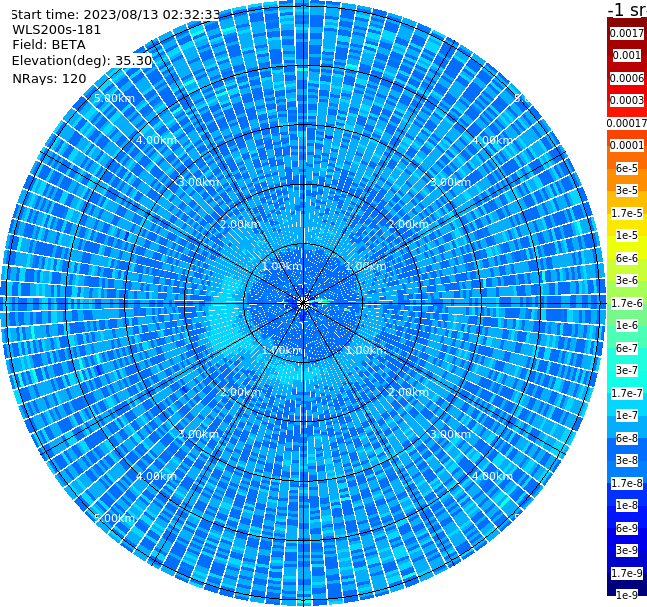Click 4.00km ring label in lower-right quadrant
The width and height of the screenshot is (647, 607).
click(x=493, y=476)
